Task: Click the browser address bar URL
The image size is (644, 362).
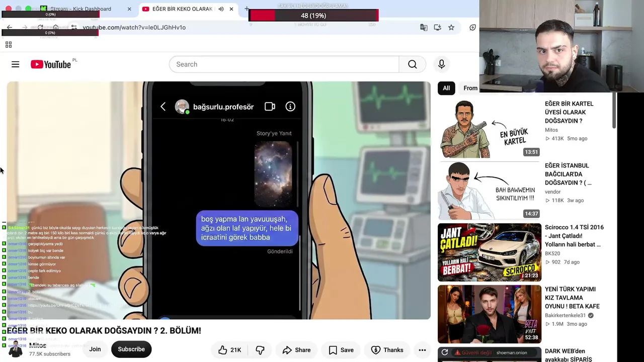Action: pos(134,28)
